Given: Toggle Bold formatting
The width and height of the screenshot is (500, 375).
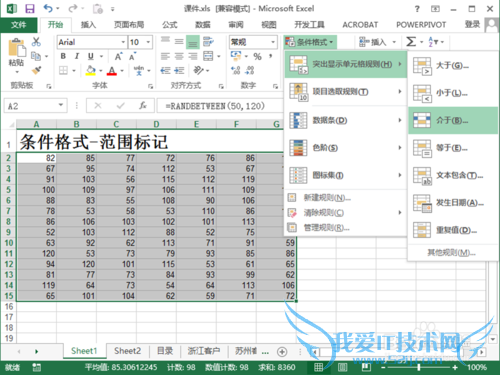Looking at the screenshot, I should pyautogui.click(x=63, y=56).
